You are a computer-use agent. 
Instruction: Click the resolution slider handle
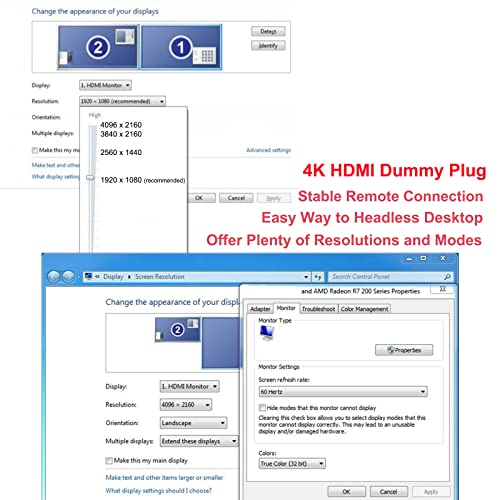pos(91,178)
